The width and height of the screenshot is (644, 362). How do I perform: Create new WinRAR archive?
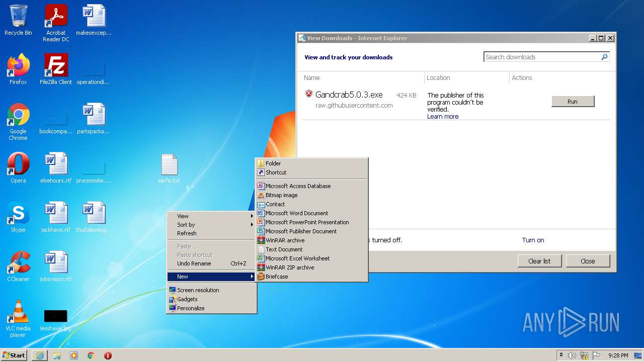click(312, 240)
